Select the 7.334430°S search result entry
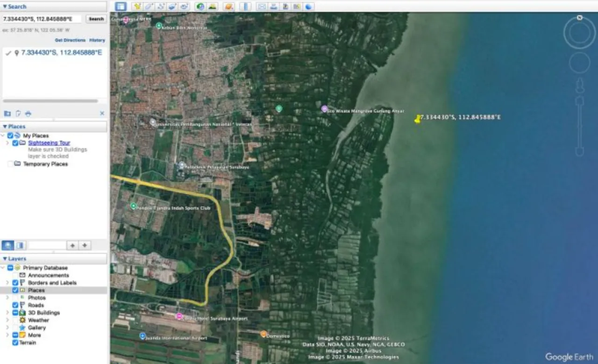This screenshot has width=598, height=364. (x=62, y=53)
